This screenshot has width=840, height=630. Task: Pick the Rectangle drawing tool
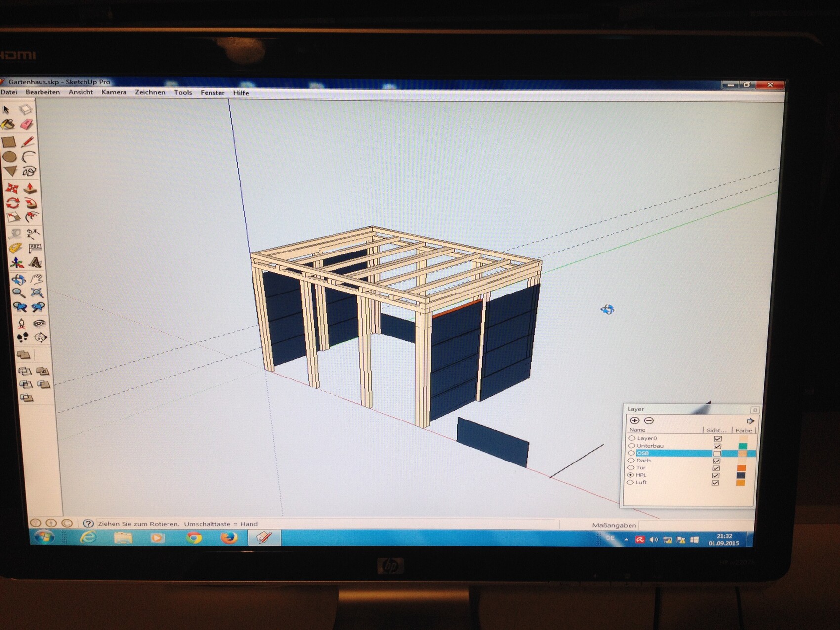click(x=9, y=142)
